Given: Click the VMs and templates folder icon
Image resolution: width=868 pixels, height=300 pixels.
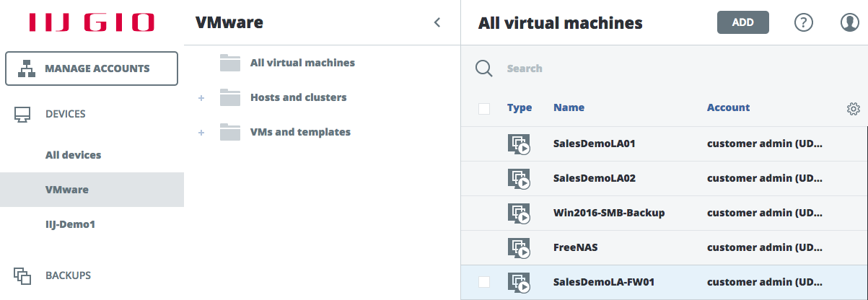Looking at the screenshot, I should click(x=230, y=132).
